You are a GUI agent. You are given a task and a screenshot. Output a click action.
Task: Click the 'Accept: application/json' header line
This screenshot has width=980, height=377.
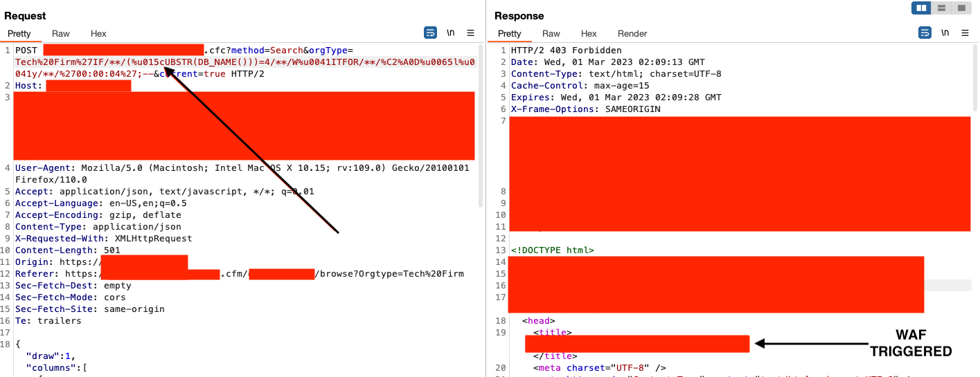pos(164,192)
